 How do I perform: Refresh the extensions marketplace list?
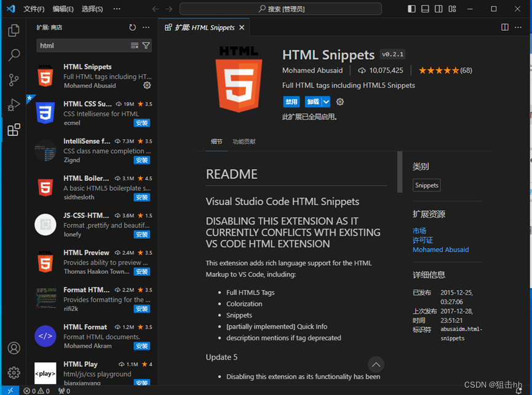pos(132,28)
